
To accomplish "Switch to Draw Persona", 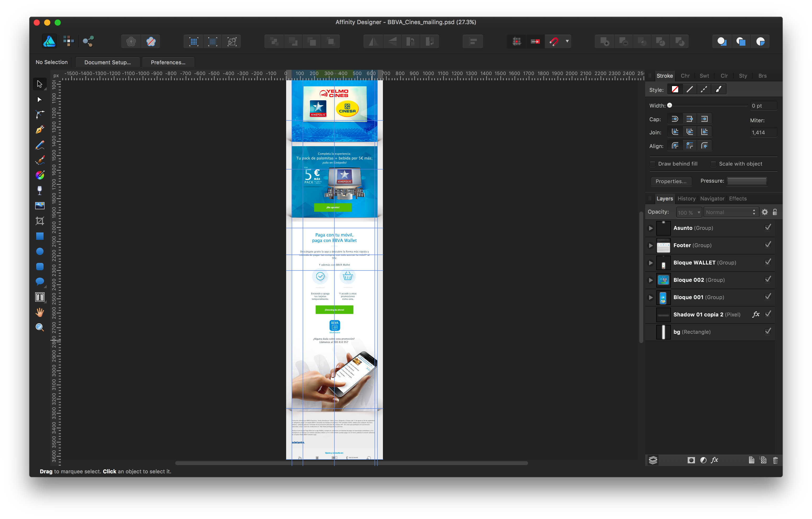I will pyautogui.click(x=50, y=41).
